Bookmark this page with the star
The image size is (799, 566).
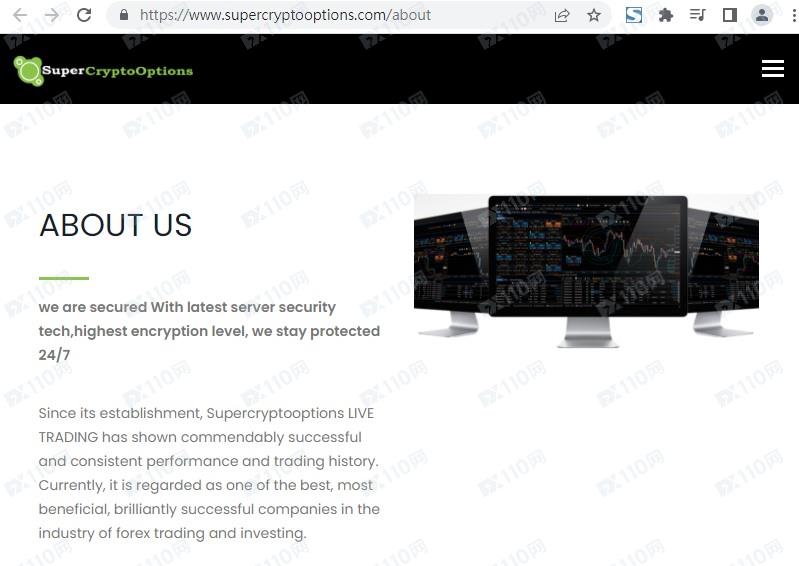point(594,16)
